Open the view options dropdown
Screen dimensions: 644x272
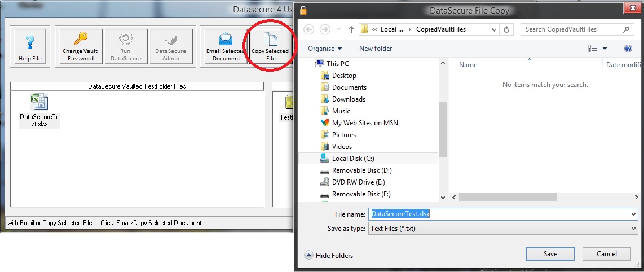click(x=605, y=49)
